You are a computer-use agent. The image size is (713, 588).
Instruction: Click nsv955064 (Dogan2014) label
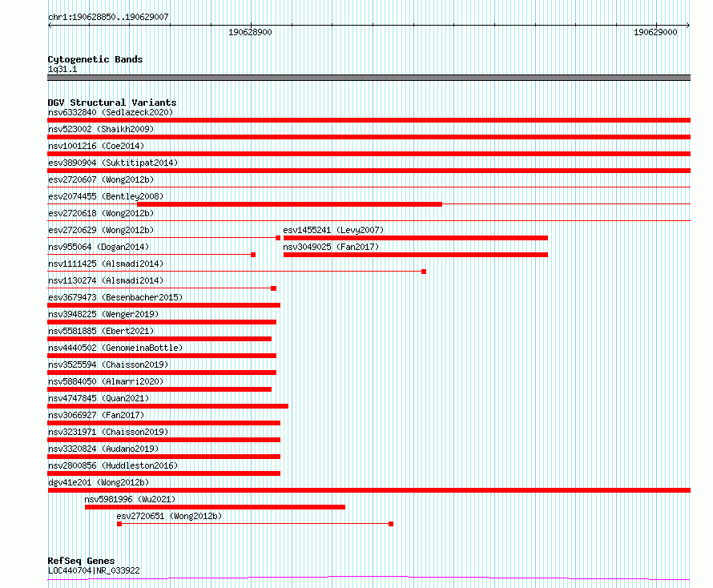[x=99, y=247]
